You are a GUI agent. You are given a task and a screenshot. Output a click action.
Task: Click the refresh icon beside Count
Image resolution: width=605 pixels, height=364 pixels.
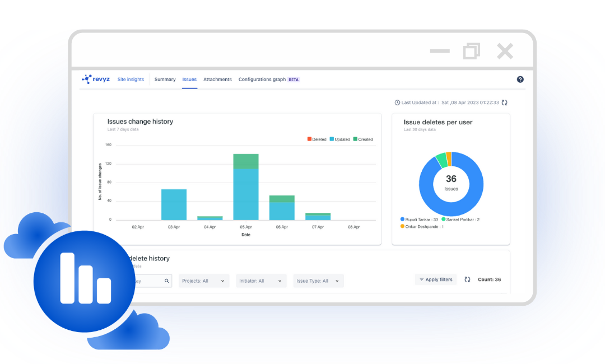467,279
